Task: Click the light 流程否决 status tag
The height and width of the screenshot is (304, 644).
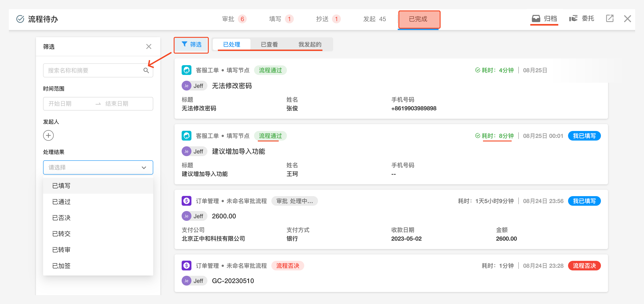Action: point(288,266)
